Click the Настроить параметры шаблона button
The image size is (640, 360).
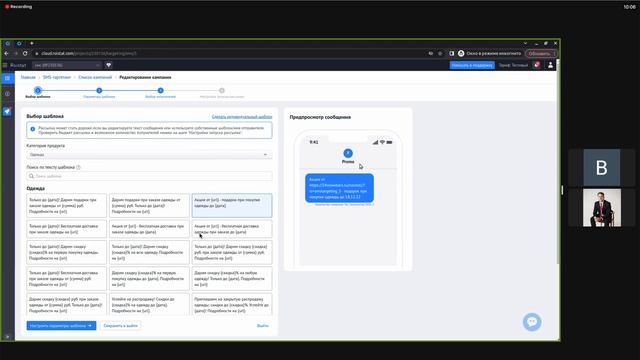click(x=61, y=326)
